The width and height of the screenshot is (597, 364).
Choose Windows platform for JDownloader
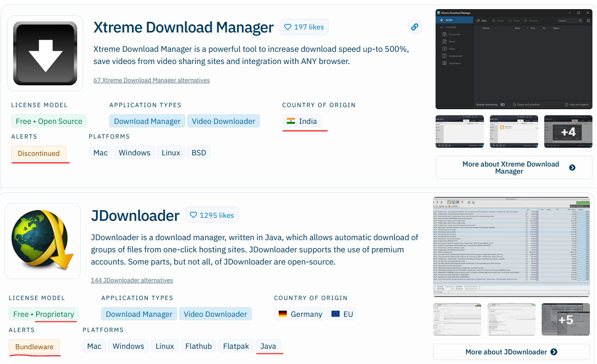(128, 346)
